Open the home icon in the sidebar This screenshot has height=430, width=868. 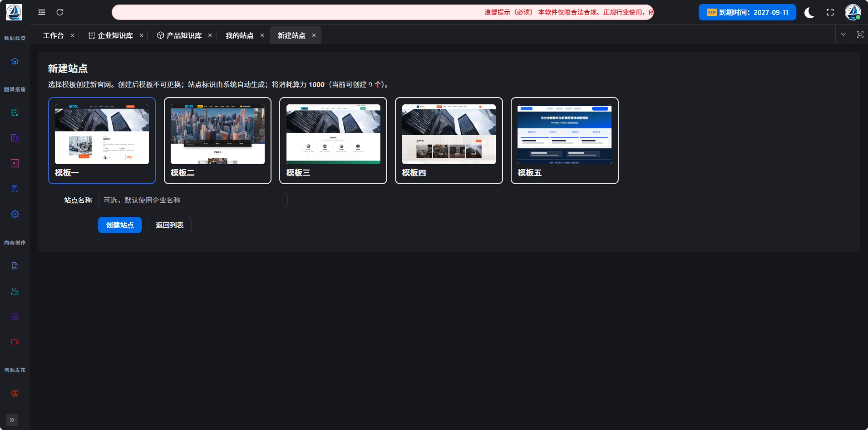[15, 61]
